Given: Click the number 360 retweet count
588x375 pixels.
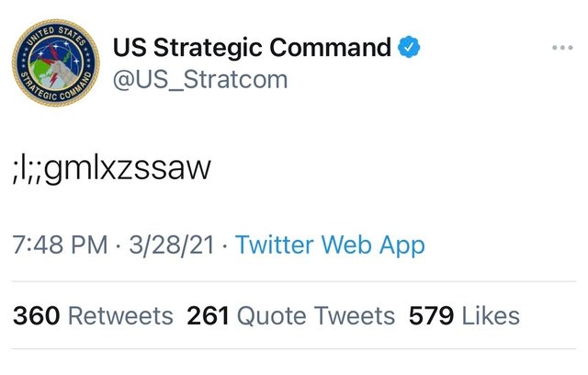Looking at the screenshot, I should 37,316.
